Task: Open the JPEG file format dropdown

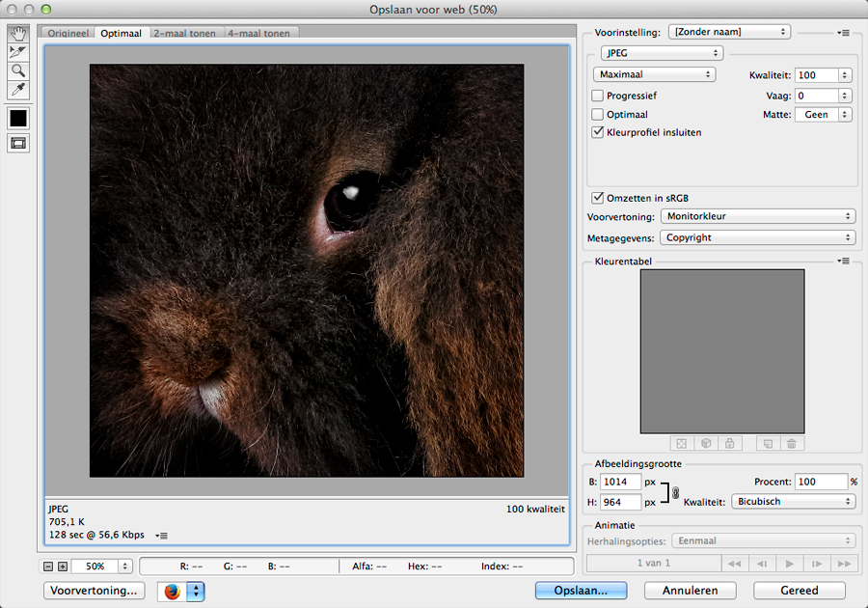Action: [661, 54]
